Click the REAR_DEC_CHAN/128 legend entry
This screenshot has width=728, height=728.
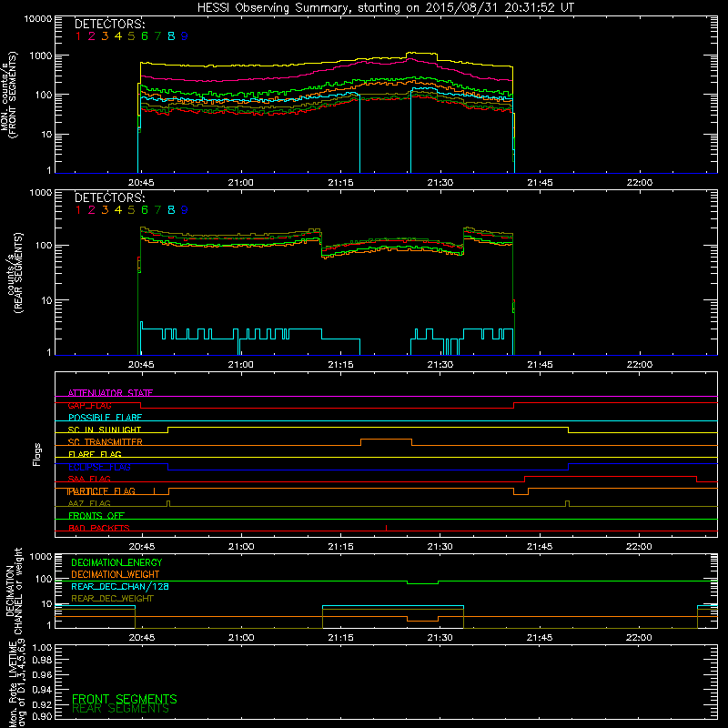(x=120, y=586)
